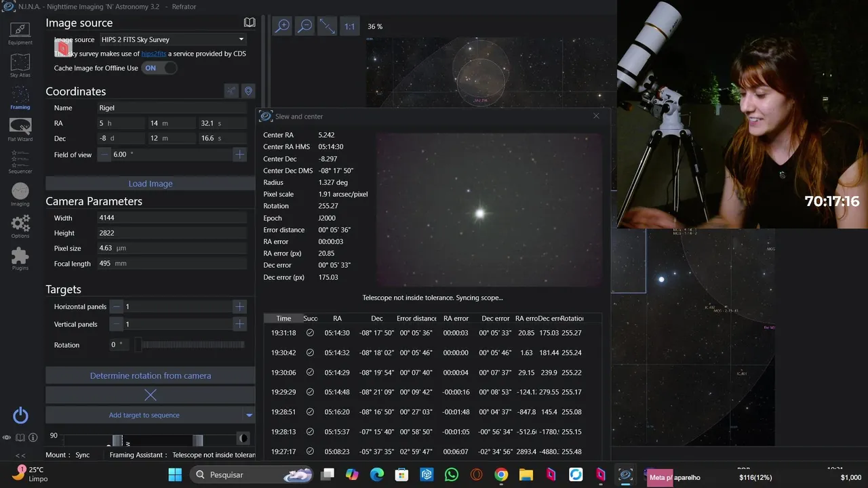This screenshot has width=868, height=488.
Task: Open Google Chrome from taskbar
Action: [501, 474]
